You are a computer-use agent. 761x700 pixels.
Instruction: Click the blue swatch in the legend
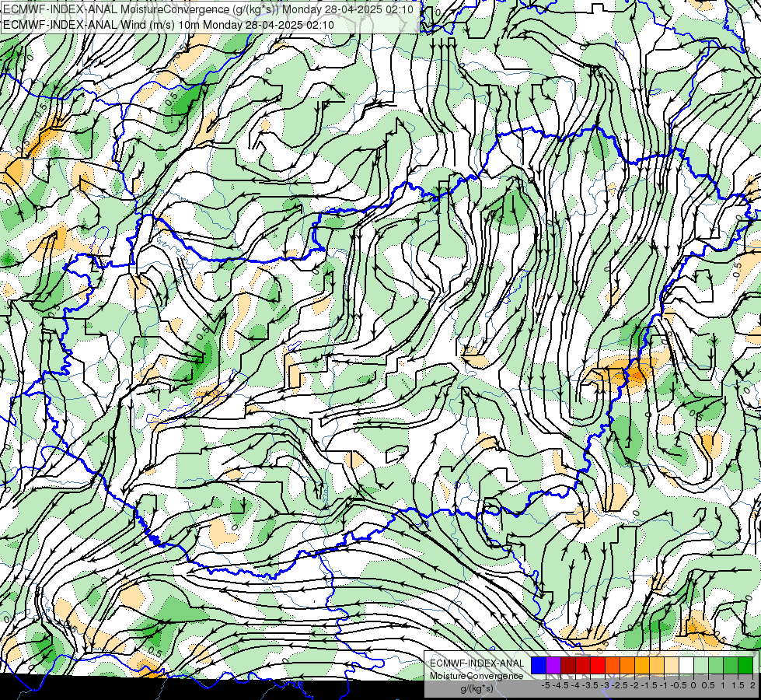[539, 666]
